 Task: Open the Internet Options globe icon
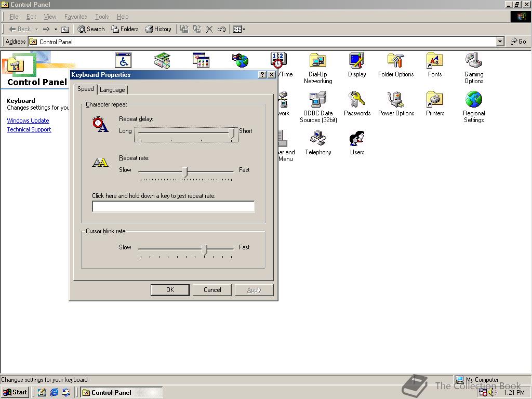(x=240, y=60)
